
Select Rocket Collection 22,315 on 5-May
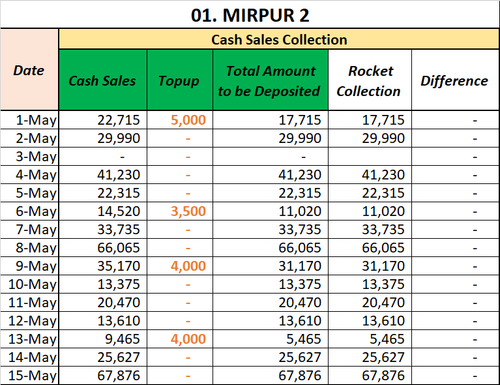coord(370,193)
